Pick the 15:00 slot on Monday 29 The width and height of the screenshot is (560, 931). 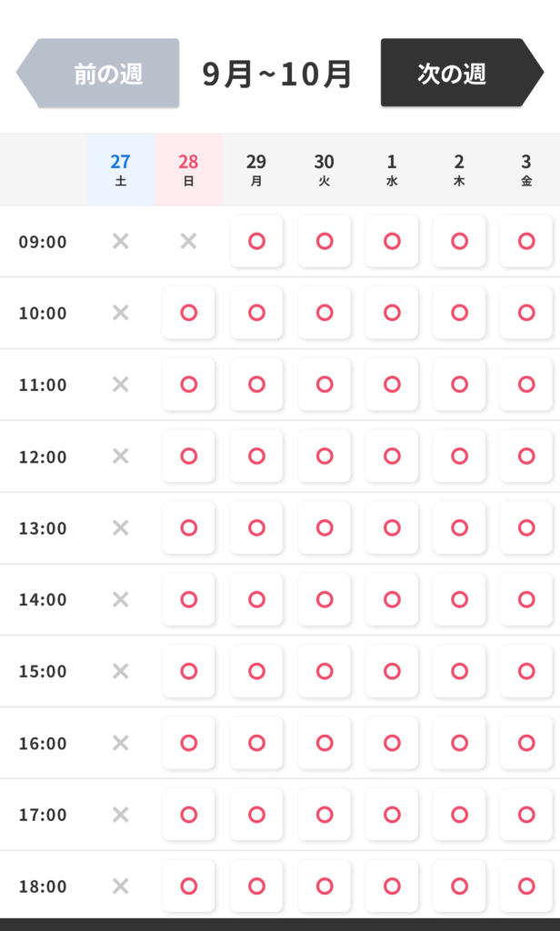[256, 671]
